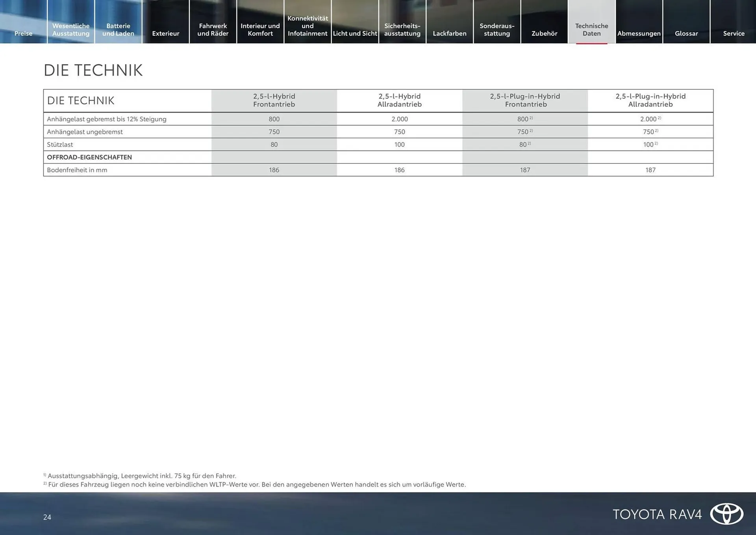Select the Batterie und Laden tab
Viewport: 756px width, 535px height.
click(x=118, y=30)
